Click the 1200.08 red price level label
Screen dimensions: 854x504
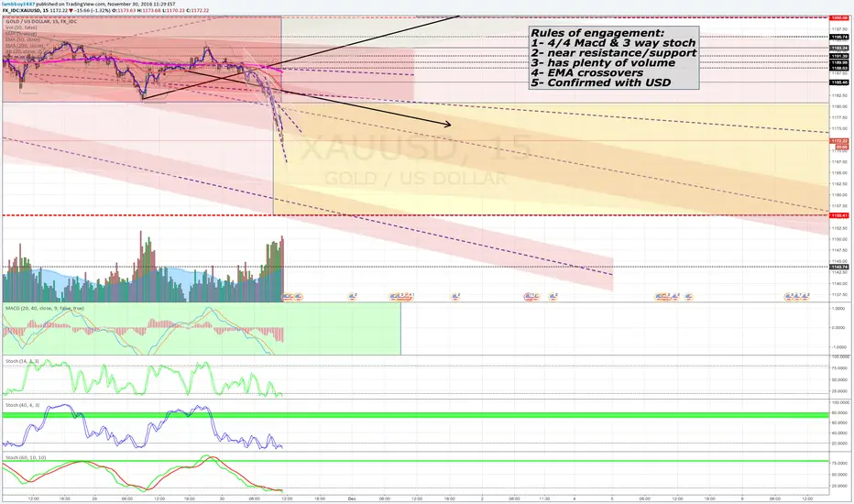tap(838, 17)
